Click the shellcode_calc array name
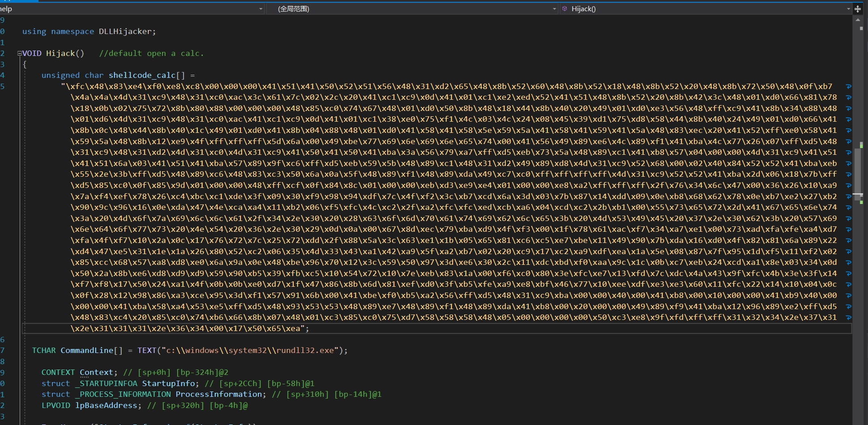 [142, 75]
